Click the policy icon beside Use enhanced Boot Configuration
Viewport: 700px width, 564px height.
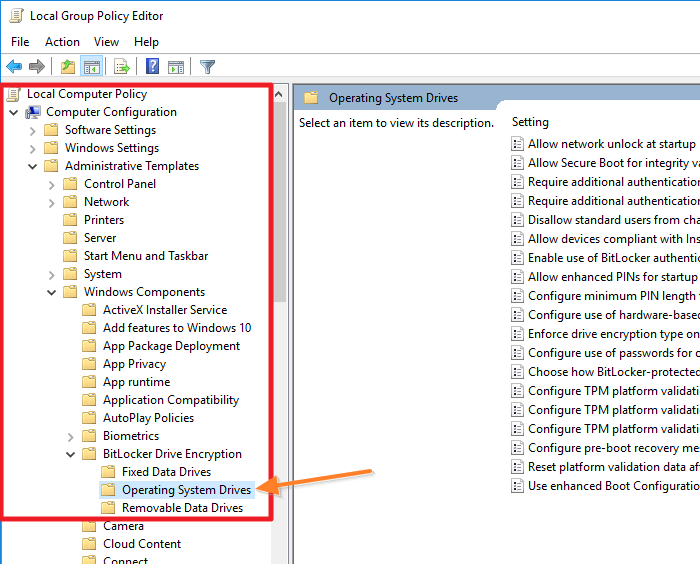click(517, 486)
